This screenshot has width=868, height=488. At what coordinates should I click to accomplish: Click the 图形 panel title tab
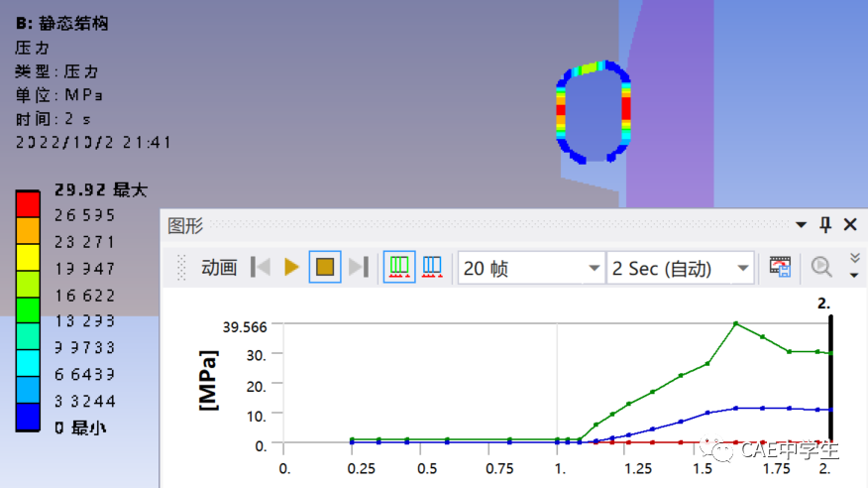click(185, 226)
